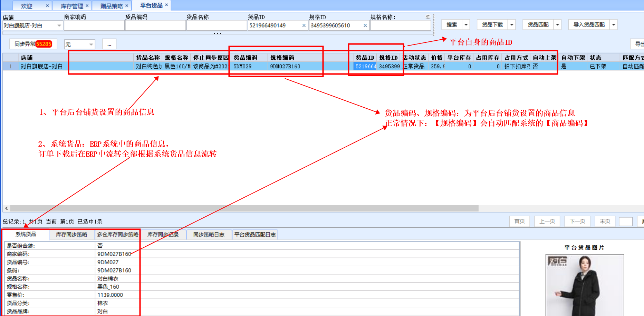
Task: Open the 平台货品匹配日志 tab
Action: pyautogui.click(x=255, y=235)
